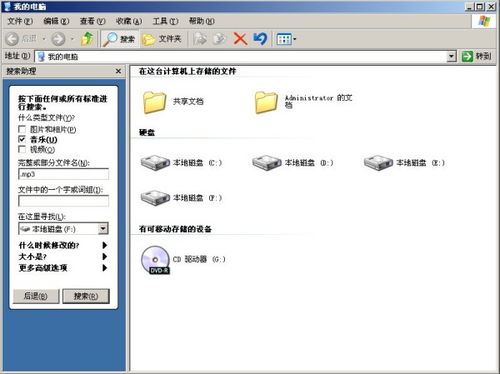
Task: Open the Folders (文件夹) pane
Action: [x=162, y=39]
